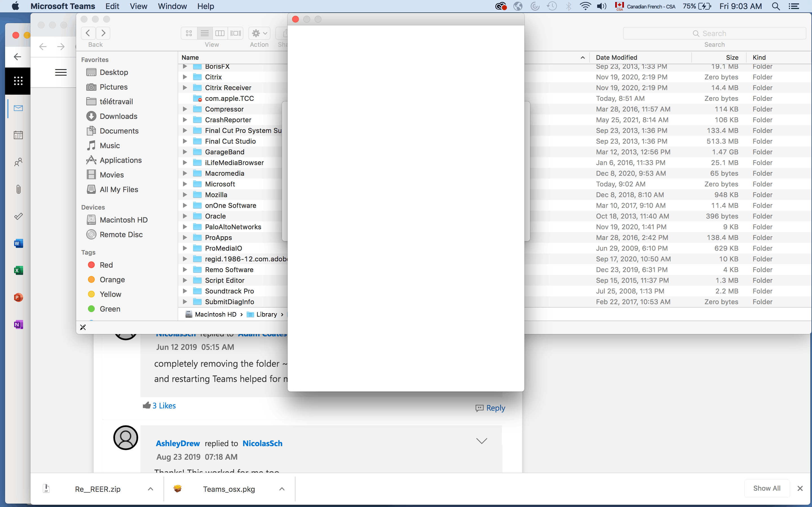Switch Finder to list view
812x507 pixels.
click(x=204, y=33)
